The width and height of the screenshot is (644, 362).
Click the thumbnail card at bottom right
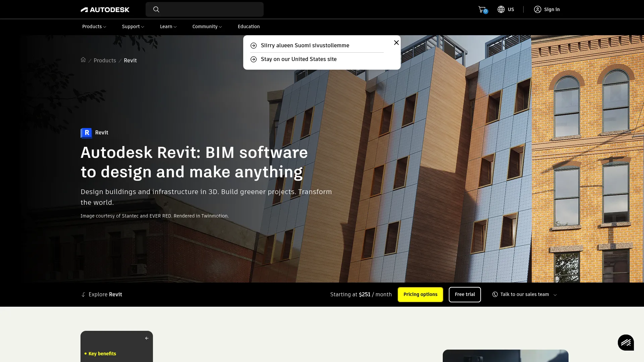point(505,356)
